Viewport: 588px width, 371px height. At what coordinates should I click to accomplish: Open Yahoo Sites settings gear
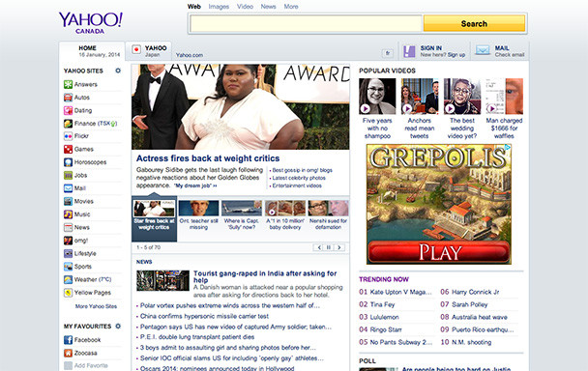[118, 71]
